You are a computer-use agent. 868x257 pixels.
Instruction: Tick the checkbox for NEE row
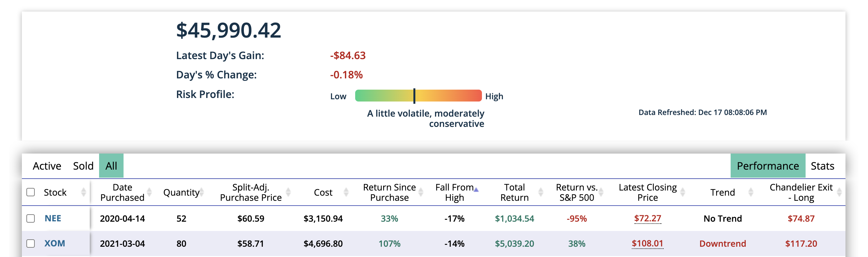click(x=31, y=218)
